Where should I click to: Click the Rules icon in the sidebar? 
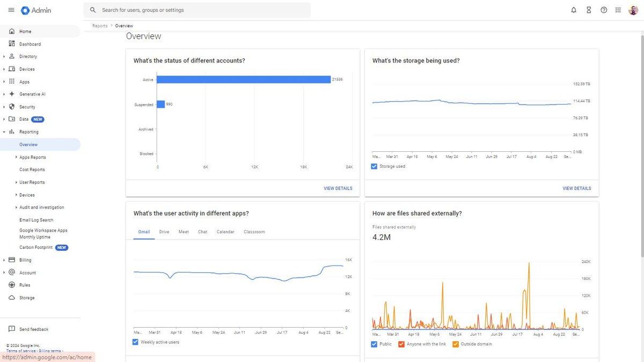[x=12, y=285]
